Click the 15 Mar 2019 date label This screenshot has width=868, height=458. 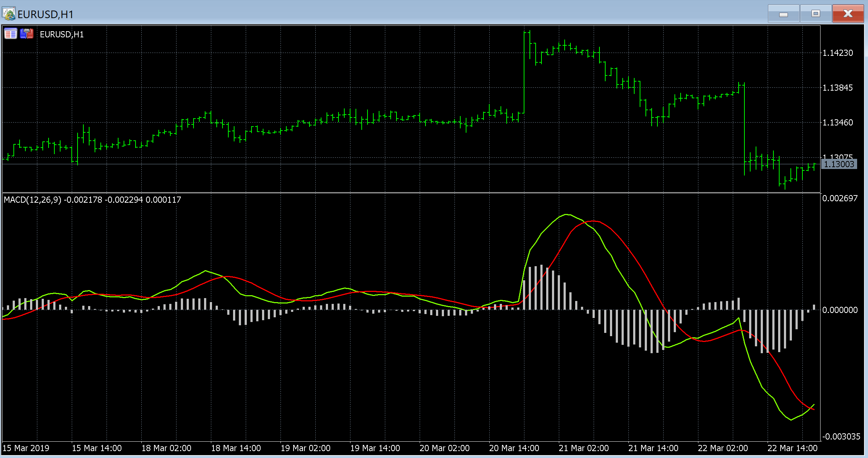click(26, 448)
